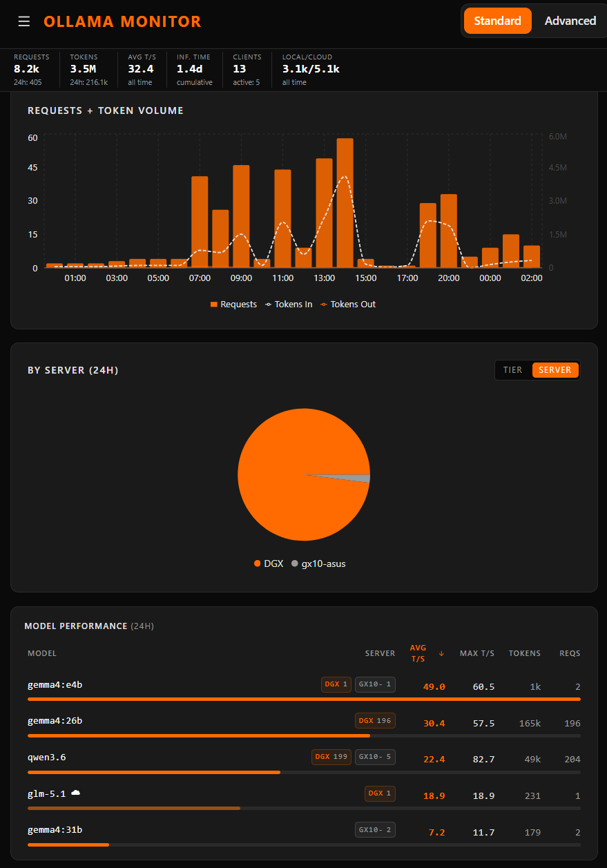Click the 07:00 requests bar
607x868 pixels.
(200, 222)
